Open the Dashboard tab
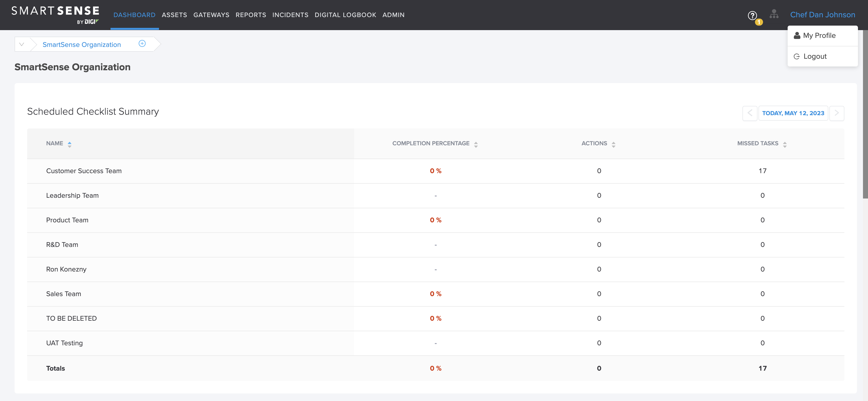This screenshot has height=401, width=868. 134,15
